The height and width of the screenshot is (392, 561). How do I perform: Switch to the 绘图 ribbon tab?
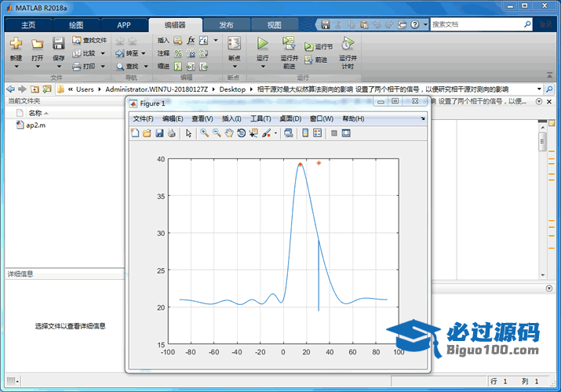click(x=76, y=25)
